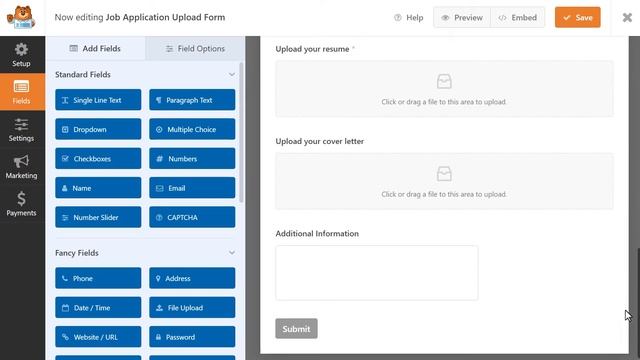
Task: Add an Email field
Action: coord(192,188)
